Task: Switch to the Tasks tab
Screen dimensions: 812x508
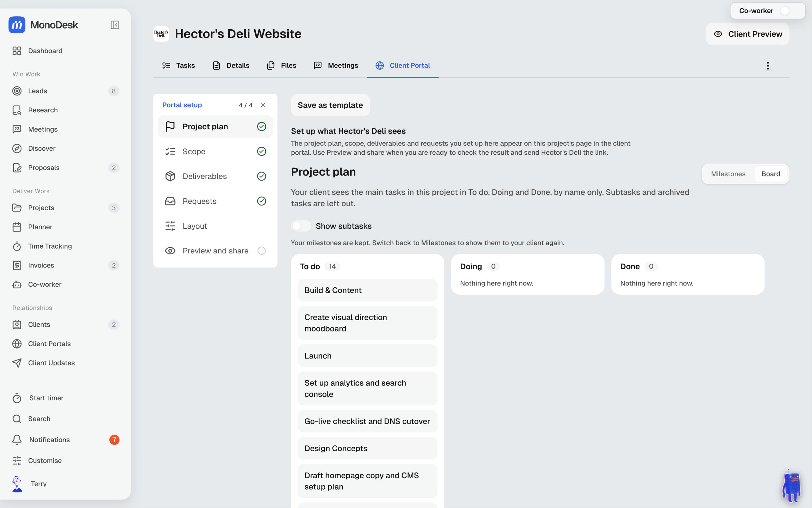Action: [178, 65]
